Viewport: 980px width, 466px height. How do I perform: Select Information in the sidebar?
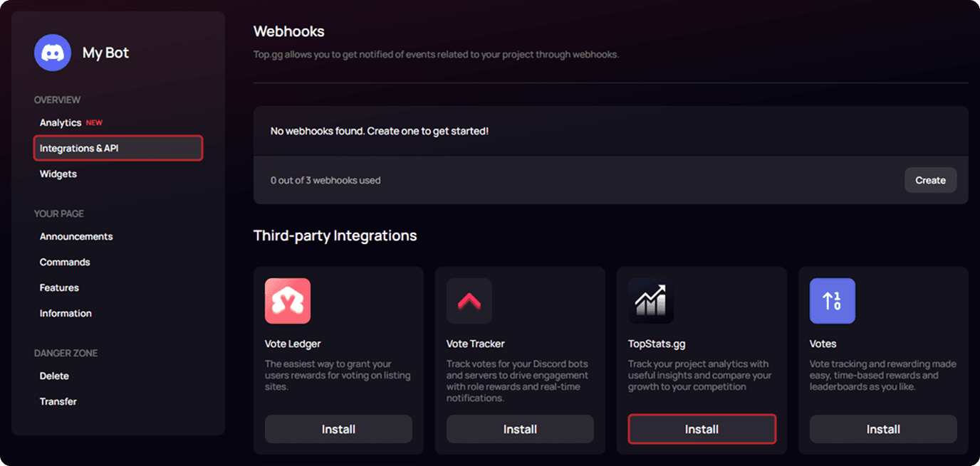click(66, 313)
